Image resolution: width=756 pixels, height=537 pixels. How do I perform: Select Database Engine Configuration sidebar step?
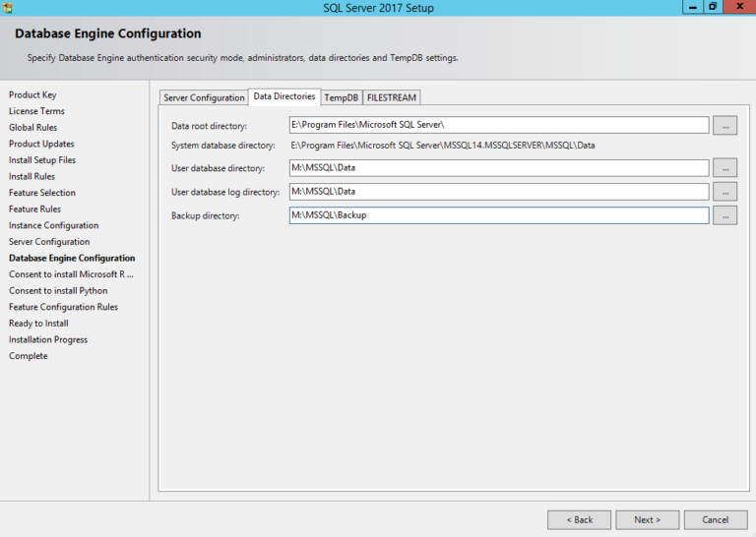[x=72, y=258]
